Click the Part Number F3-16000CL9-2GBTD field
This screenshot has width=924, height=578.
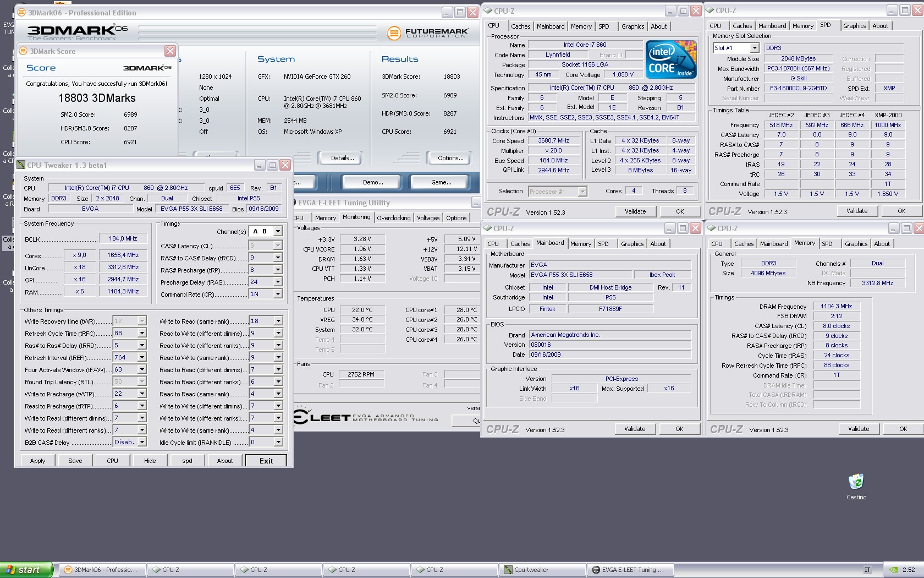coord(798,88)
